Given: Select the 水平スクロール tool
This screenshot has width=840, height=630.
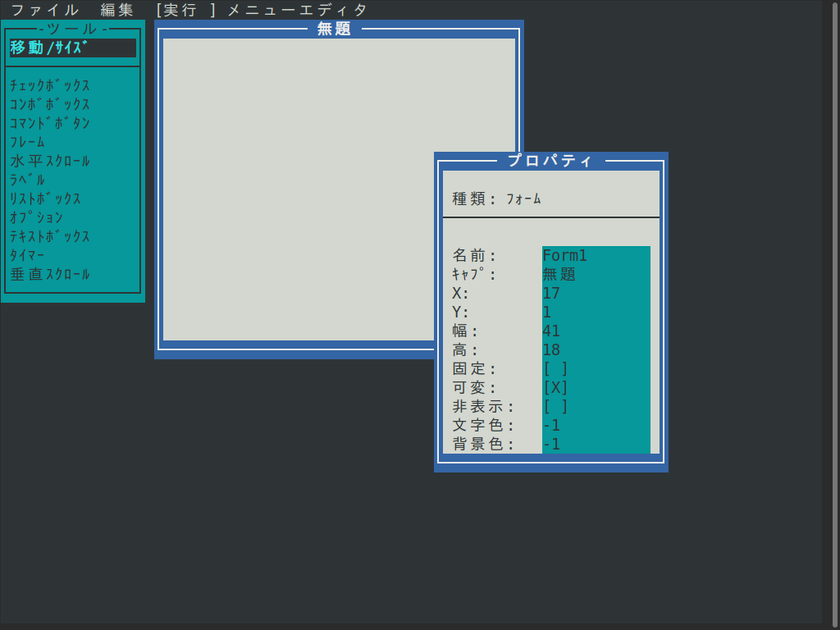Looking at the screenshot, I should pyautogui.click(x=50, y=161).
